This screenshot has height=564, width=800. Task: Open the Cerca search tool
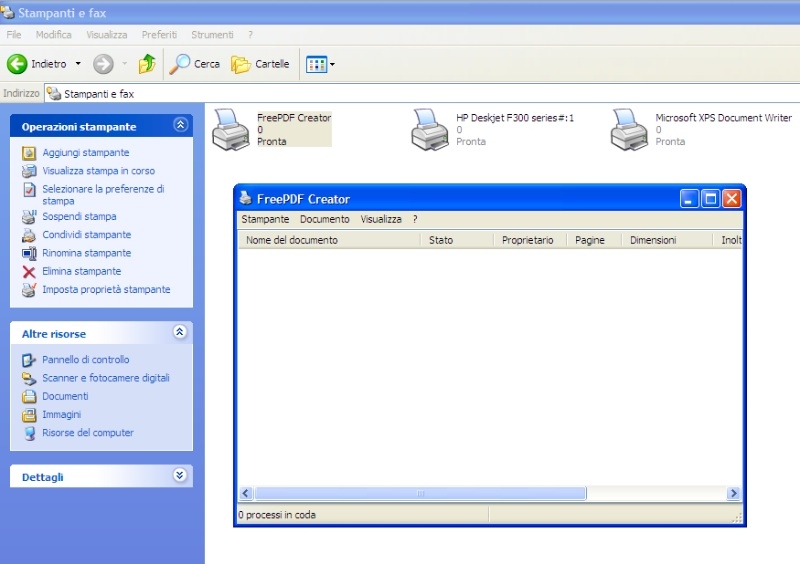click(195, 64)
